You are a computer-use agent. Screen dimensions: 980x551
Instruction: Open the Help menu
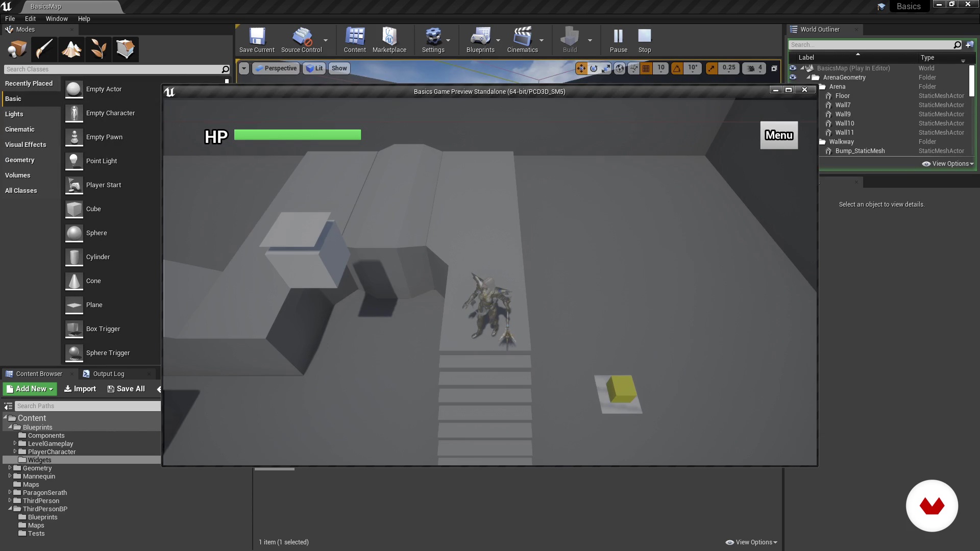[84, 19]
